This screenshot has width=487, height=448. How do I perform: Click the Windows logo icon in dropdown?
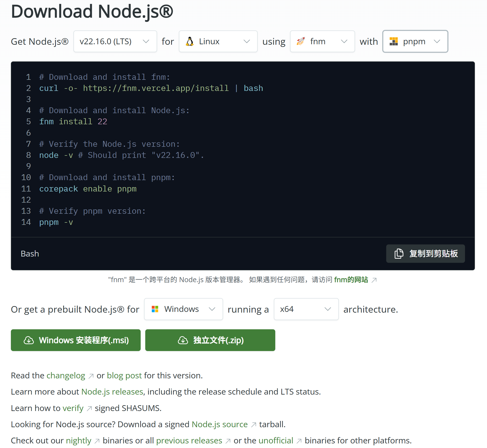click(x=155, y=309)
